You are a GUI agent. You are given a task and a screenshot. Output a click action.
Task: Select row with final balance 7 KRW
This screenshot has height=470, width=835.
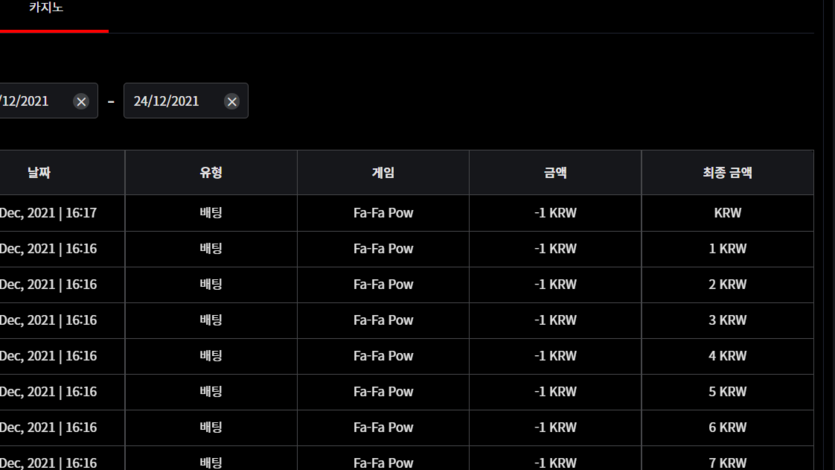407,458
